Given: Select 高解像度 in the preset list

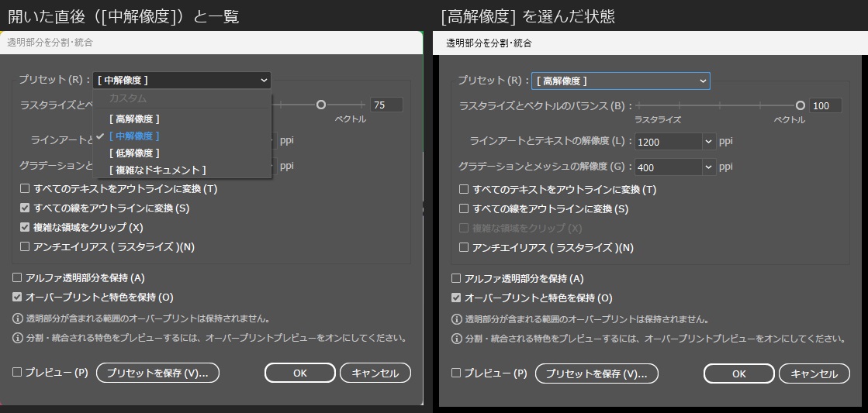Looking at the screenshot, I should point(134,119).
